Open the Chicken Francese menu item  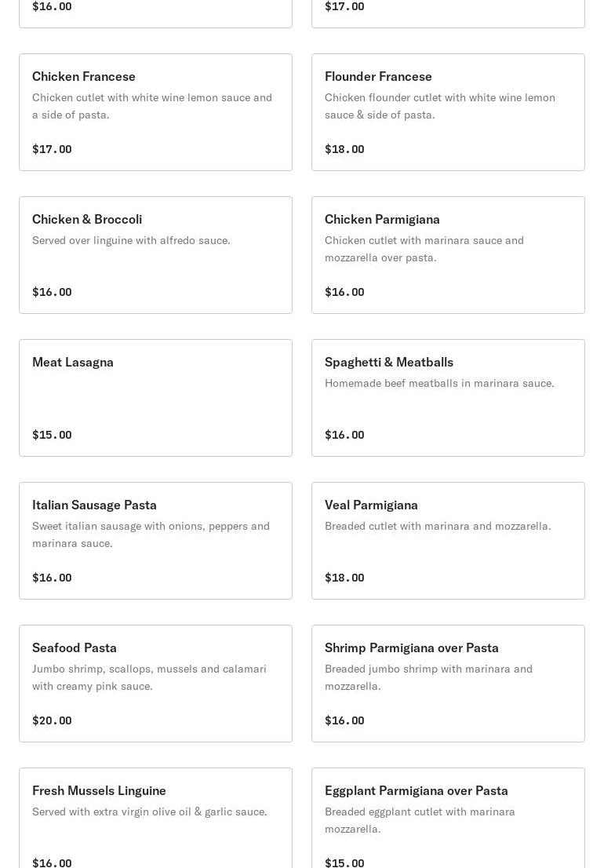tap(155, 112)
